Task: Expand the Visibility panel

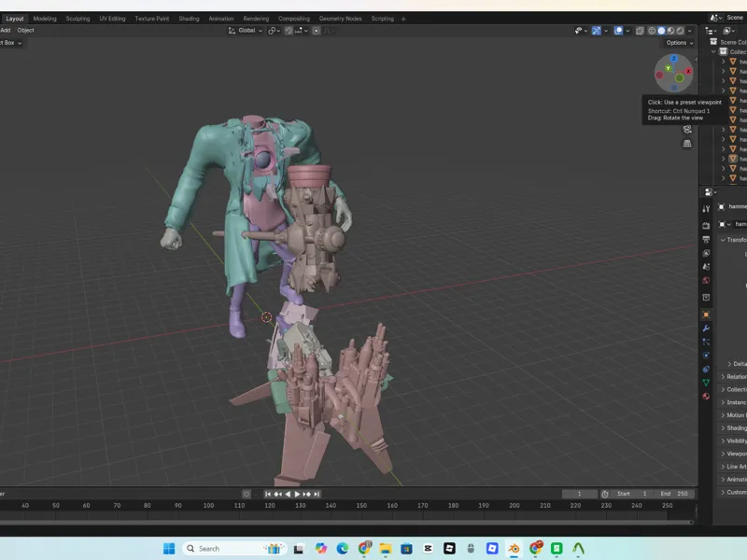Action: pyautogui.click(x=733, y=441)
